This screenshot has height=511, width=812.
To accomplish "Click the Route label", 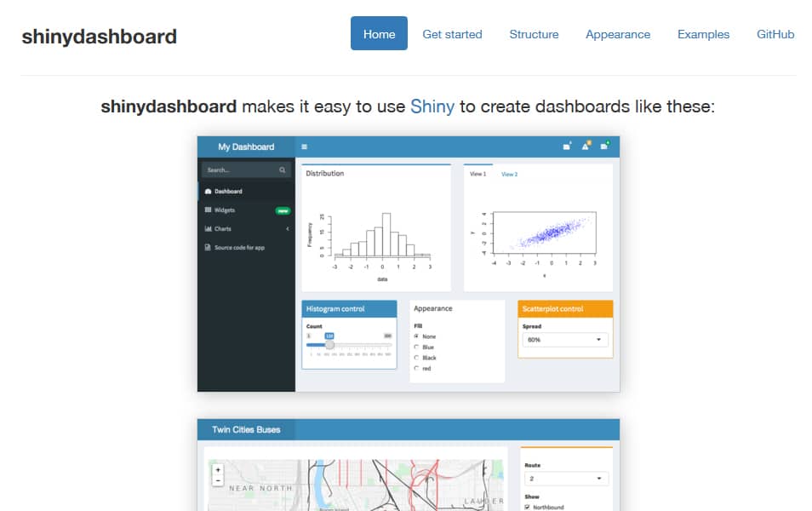I will (532, 465).
